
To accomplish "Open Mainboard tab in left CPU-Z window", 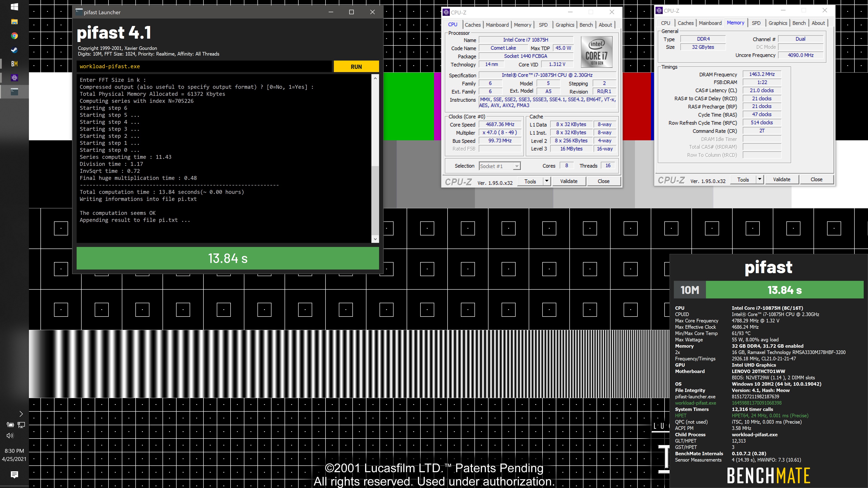I will (x=497, y=25).
